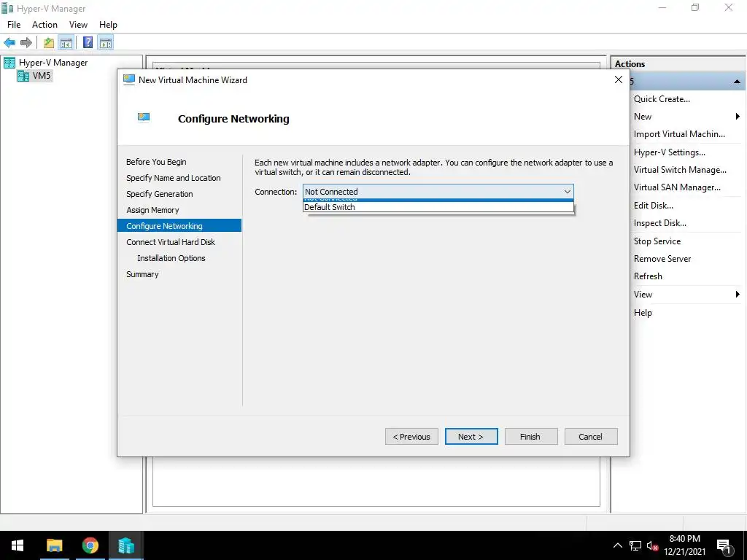Open the View menu
The height and width of the screenshot is (560, 747).
(78, 25)
